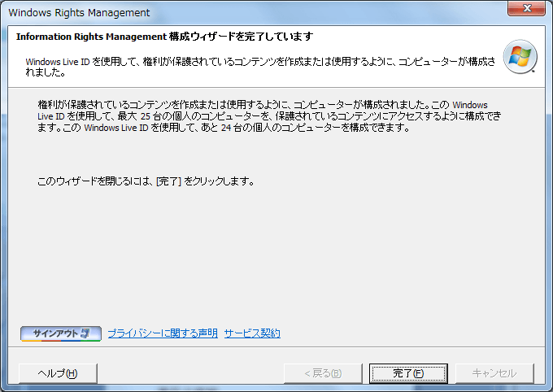
Task: Click the disabled キャンセル cancel button
Action: tap(494, 373)
